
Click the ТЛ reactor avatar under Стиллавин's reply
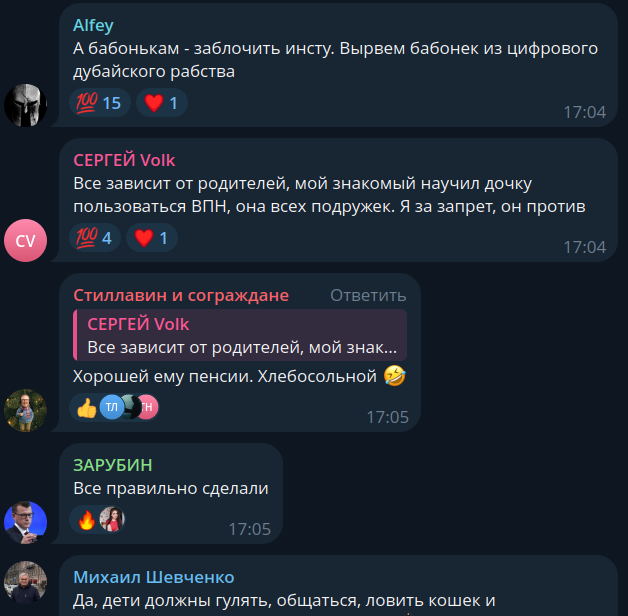click(112, 407)
